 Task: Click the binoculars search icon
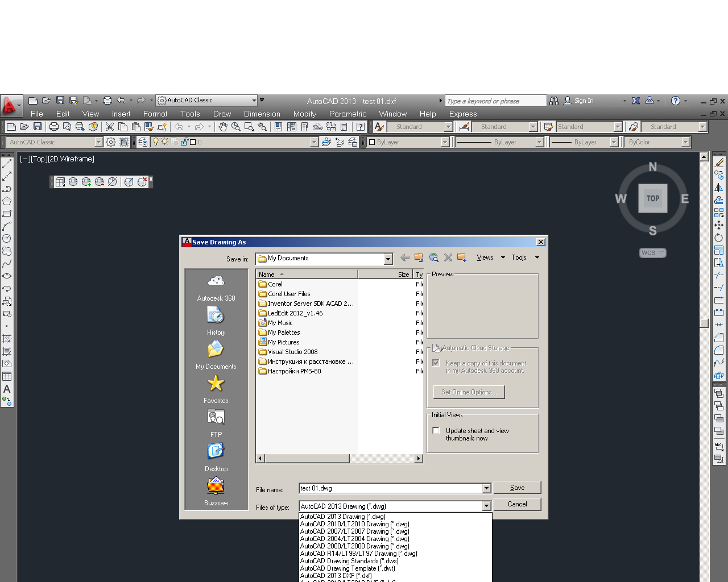[554, 101]
